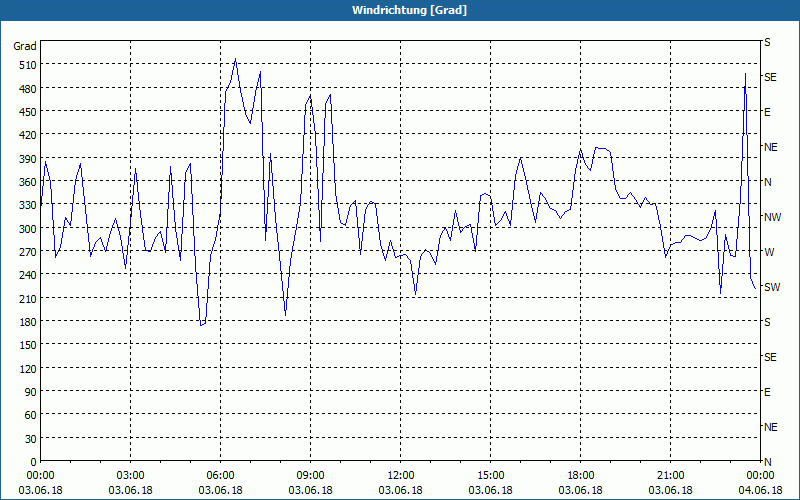The image size is (800, 500).
Task: Select the 180 y-axis label
Action: click(28, 322)
